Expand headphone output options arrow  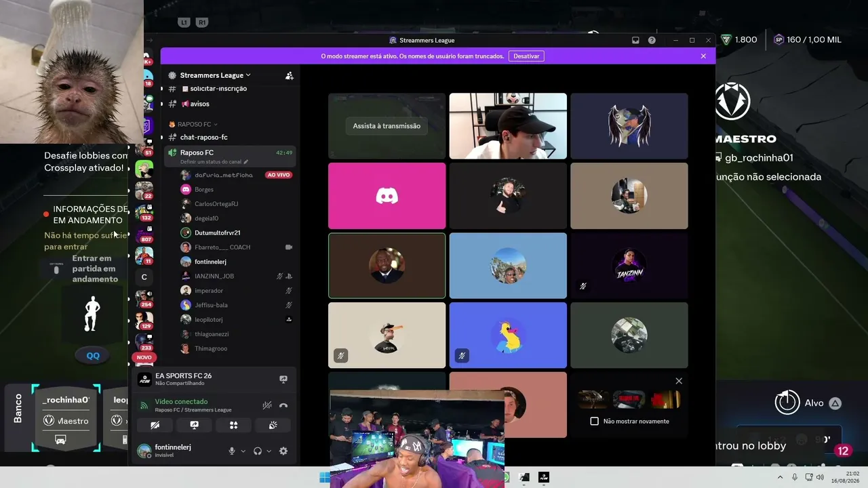coord(269,451)
